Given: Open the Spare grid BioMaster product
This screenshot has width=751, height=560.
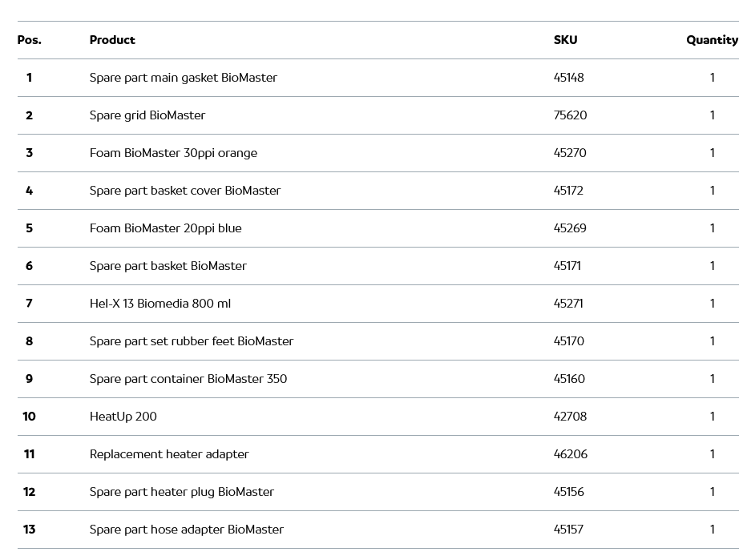Looking at the screenshot, I should point(147,115).
